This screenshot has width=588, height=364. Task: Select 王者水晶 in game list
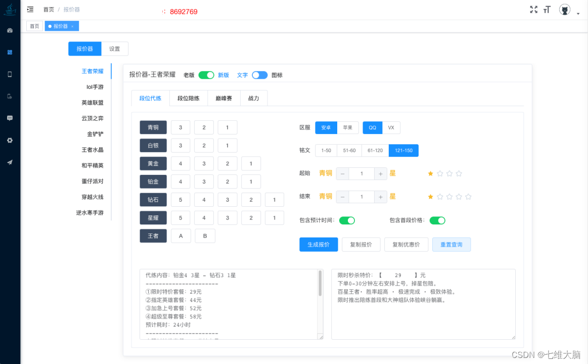point(93,150)
